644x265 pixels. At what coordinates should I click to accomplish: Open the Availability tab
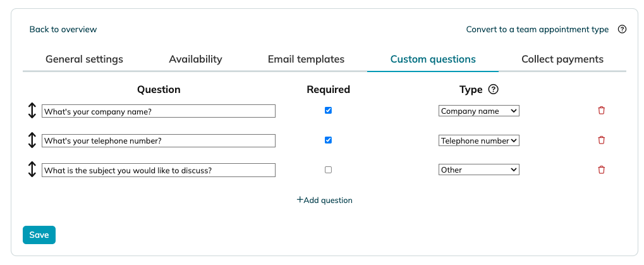[195, 59]
